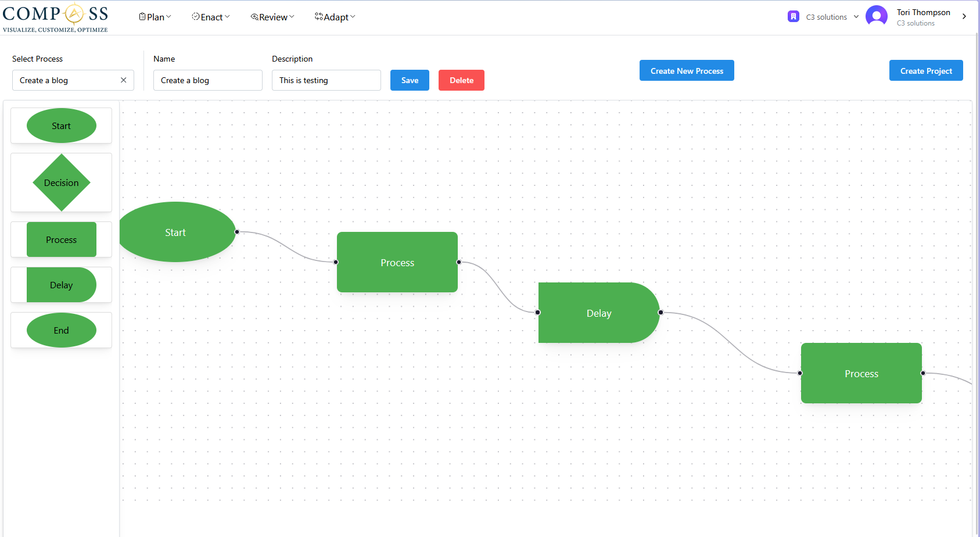Clear the Select Process field with the X

point(123,80)
